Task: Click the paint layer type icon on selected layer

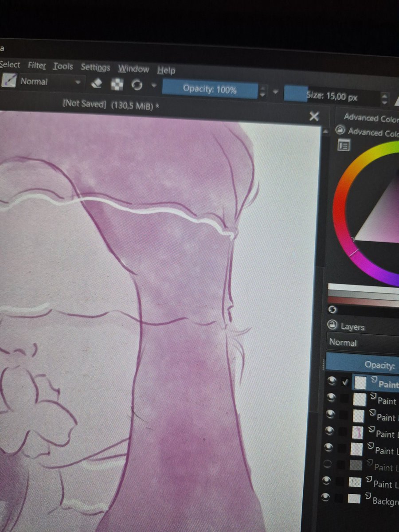Action: pyautogui.click(x=373, y=379)
